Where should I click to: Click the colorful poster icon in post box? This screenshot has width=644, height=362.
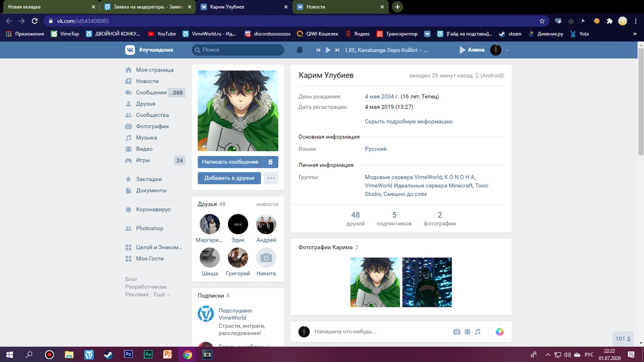coord(500,332)
